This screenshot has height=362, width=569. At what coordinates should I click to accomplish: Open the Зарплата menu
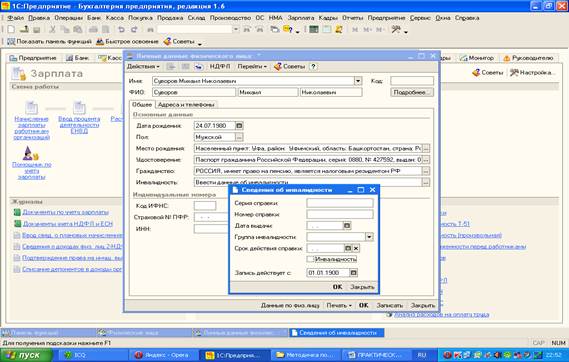(x=301, y=18)
